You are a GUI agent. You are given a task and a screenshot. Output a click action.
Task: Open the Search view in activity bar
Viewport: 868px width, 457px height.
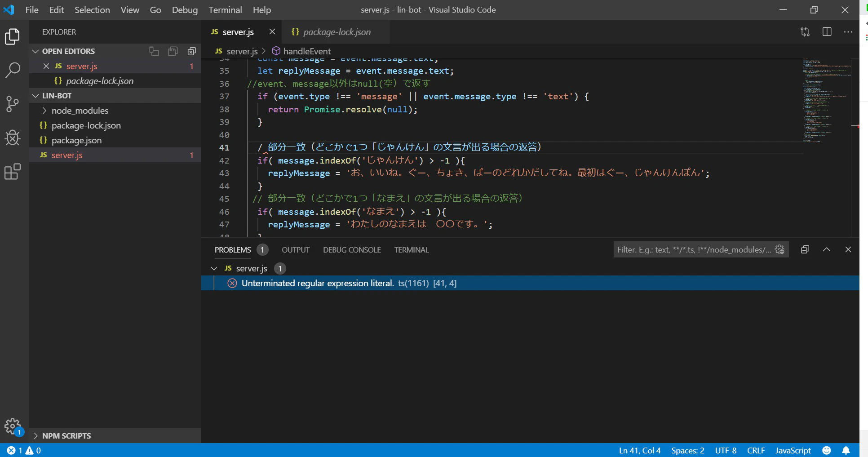tap(13, 70)
